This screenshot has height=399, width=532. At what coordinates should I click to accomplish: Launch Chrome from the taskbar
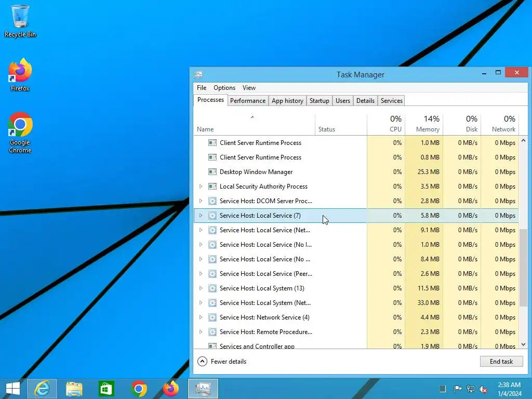(x=138, y=389)
